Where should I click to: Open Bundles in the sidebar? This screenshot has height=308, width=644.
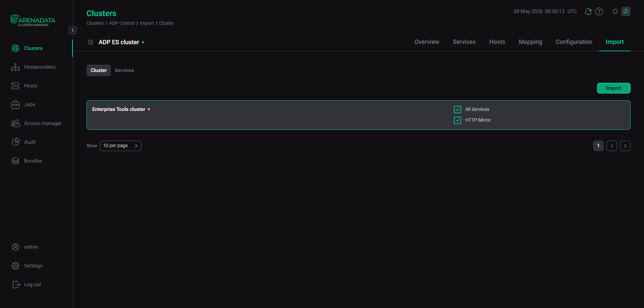coord(33,161)
